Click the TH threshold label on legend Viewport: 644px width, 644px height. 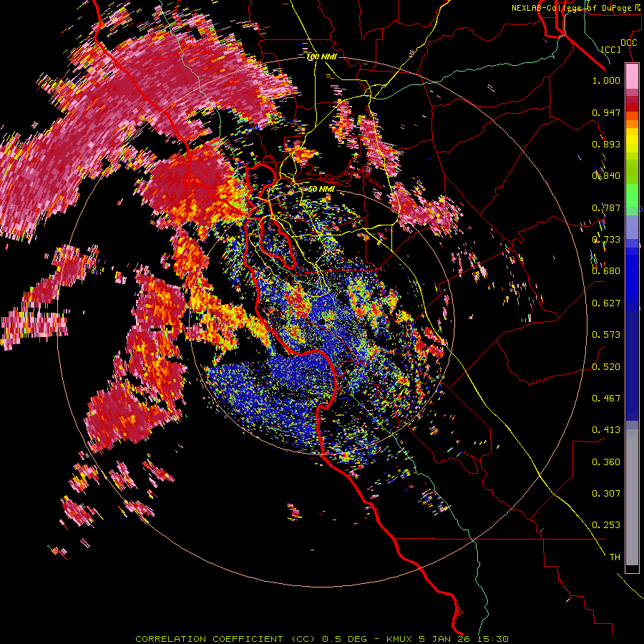[x=615, y=557]
